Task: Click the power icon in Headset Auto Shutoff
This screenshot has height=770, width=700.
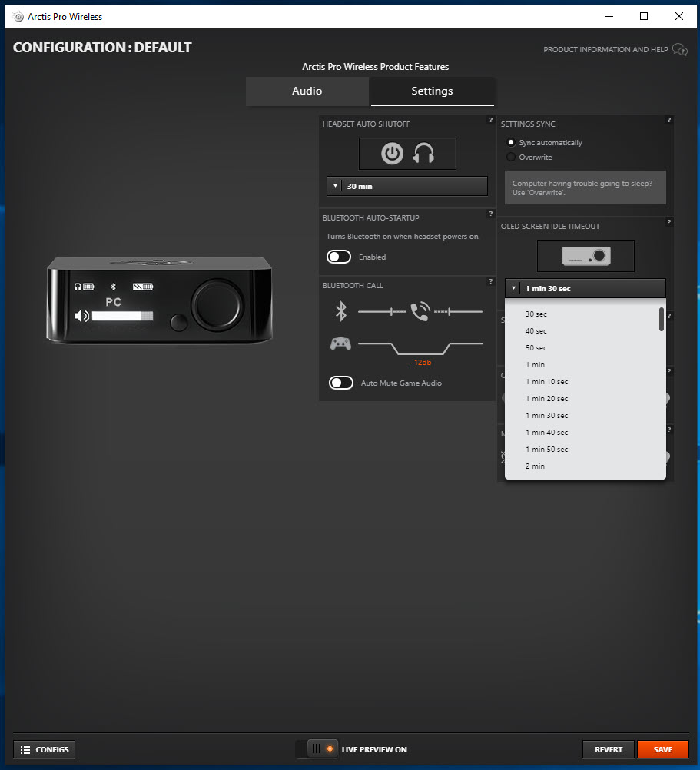Action: pyautogui.click(x=392, y=154)
